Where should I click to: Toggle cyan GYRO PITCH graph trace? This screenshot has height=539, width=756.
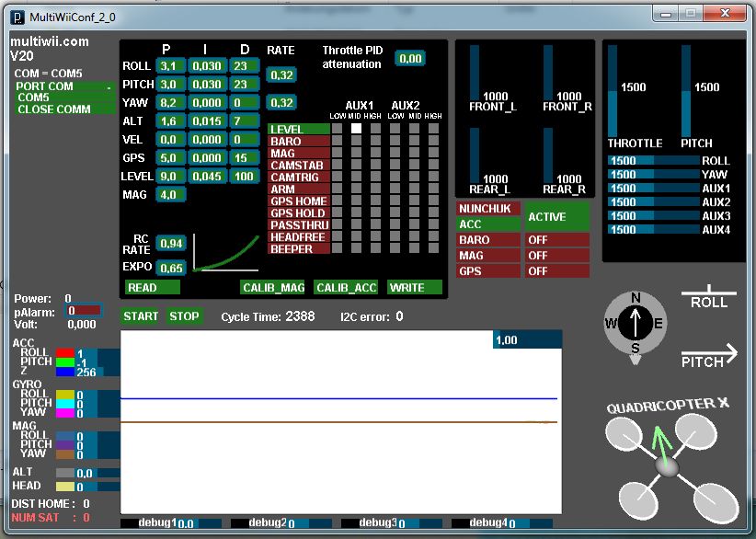(64, 403)
